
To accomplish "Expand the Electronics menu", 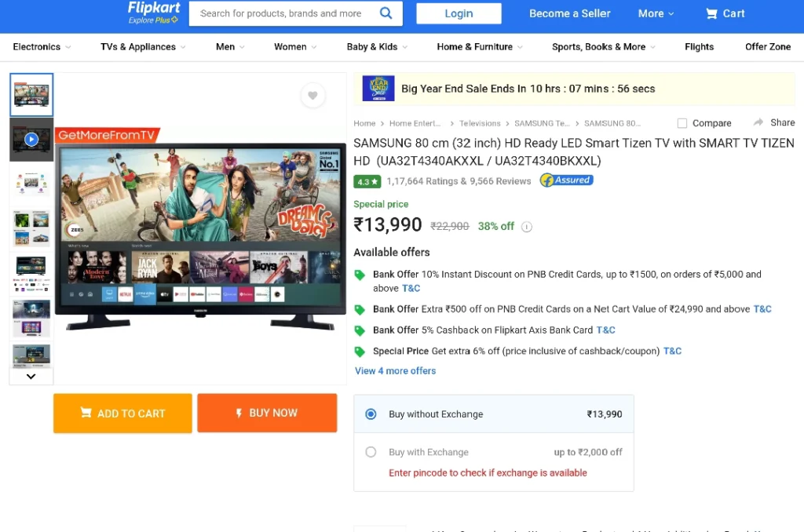I will pyautogui.click(x=42, y=46).
